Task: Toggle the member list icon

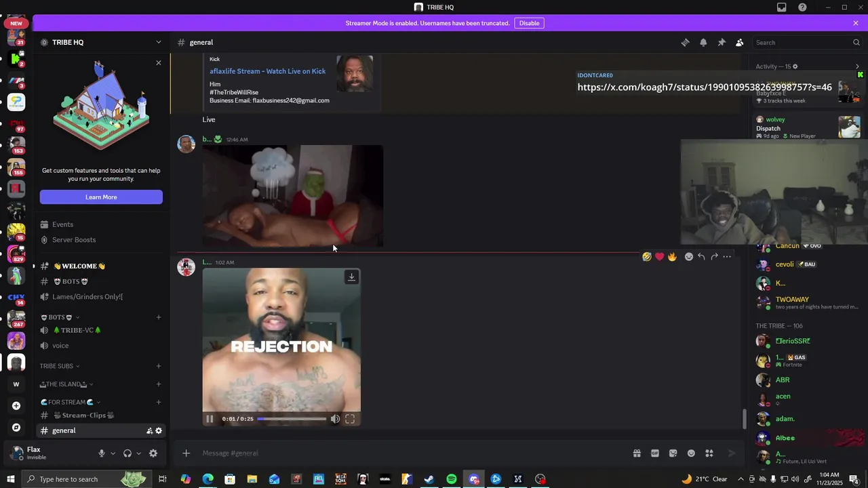Action: [x=740, y=42]
